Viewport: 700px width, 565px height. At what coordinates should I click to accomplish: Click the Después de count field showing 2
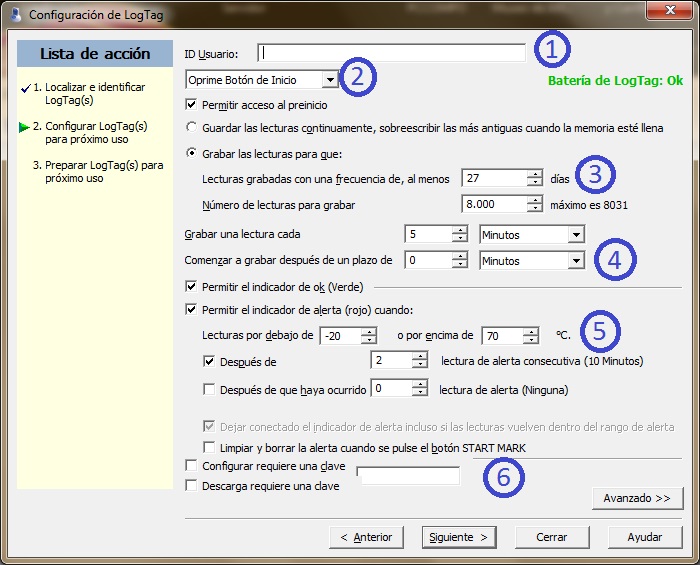[x=392, y=360]
